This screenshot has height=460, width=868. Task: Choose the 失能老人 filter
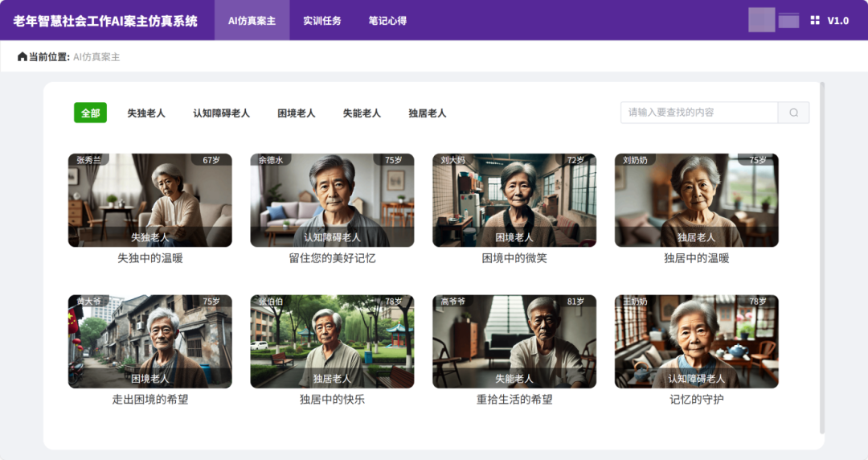(x=362, y=113)
